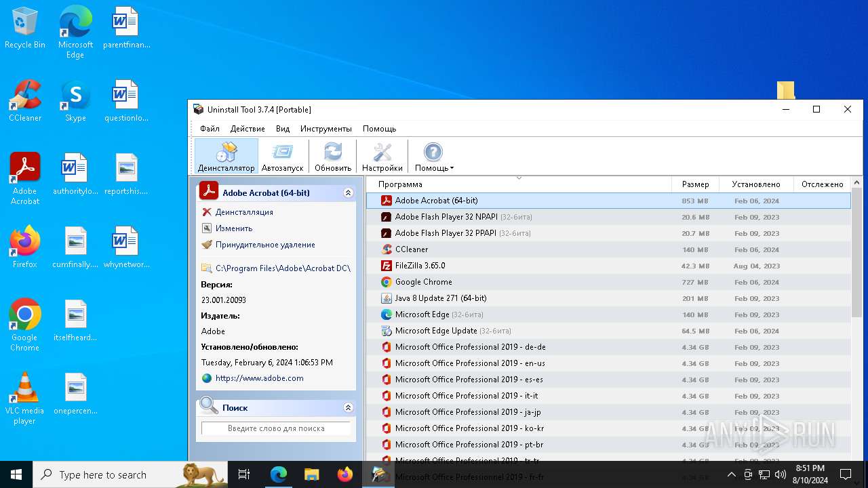The height and width of the screenshot is (488, 868).
Task: Open Microsoft Edge desktop shortcut
Action: tap(75, 33)
